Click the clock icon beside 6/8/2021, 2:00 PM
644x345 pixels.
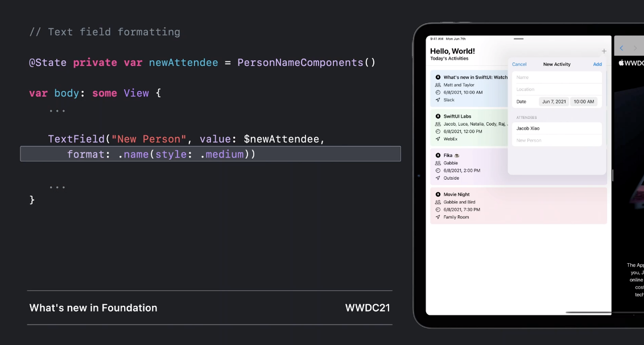click(x=438, y=171)
